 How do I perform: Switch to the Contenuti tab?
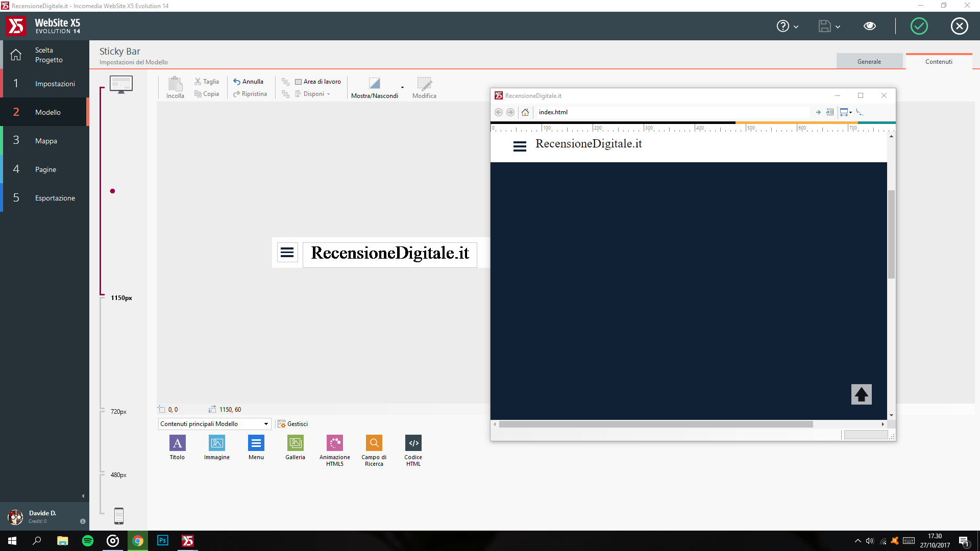[x=939, y=61]
